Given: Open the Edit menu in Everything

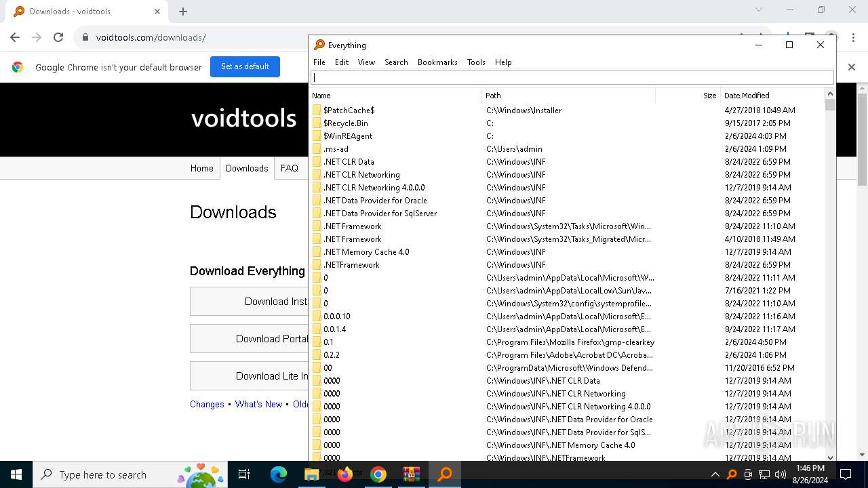Looking at the screenshot, I should (x=342, y=62).
